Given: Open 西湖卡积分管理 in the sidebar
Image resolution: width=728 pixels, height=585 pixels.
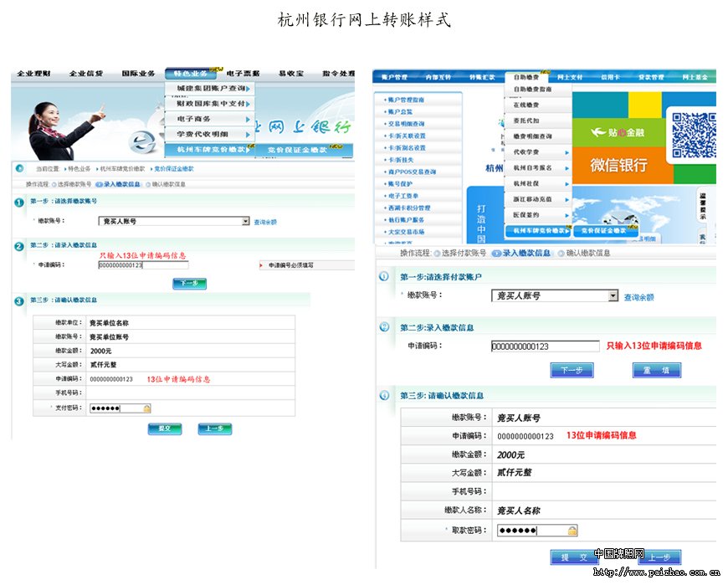Looking at the screenshot, I should (x=408, y=208).
